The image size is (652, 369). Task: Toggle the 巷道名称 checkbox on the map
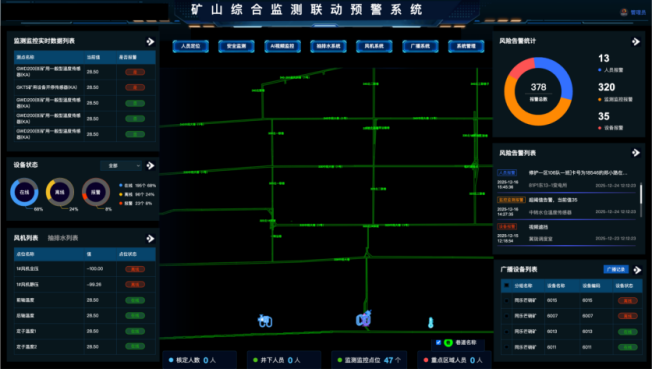coord(438,342)
